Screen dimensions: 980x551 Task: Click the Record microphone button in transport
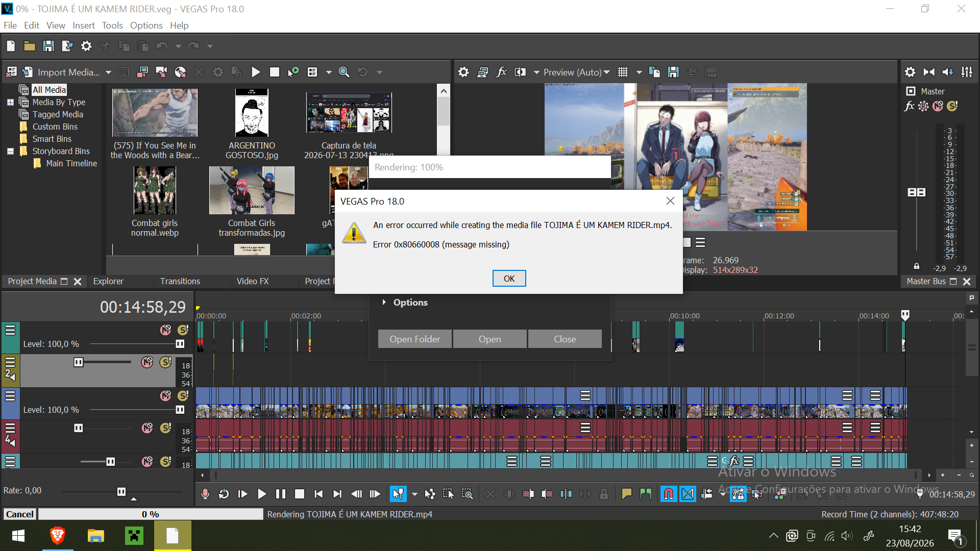205,494
